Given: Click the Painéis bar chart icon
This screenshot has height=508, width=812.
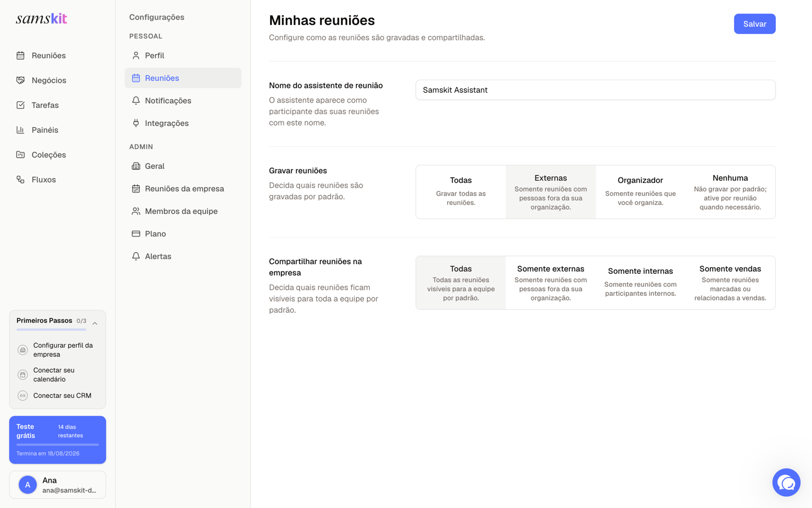Looking at the screenshot, I should 20,130.
